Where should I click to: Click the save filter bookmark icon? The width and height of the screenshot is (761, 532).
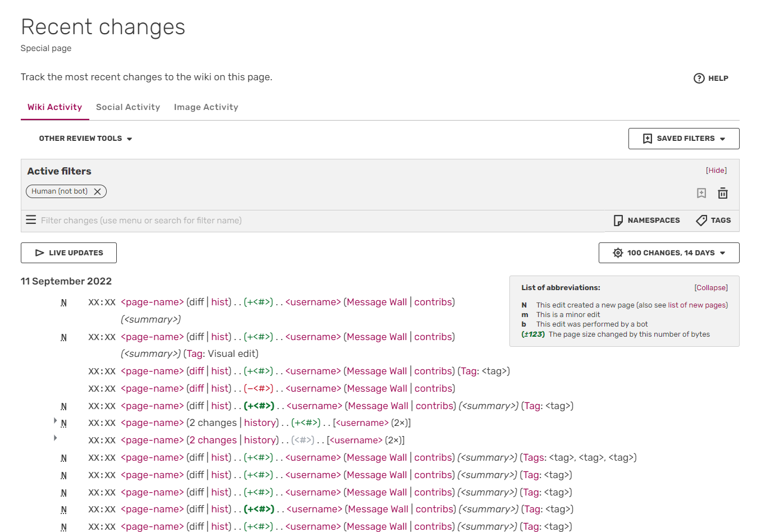click(701, 194)
